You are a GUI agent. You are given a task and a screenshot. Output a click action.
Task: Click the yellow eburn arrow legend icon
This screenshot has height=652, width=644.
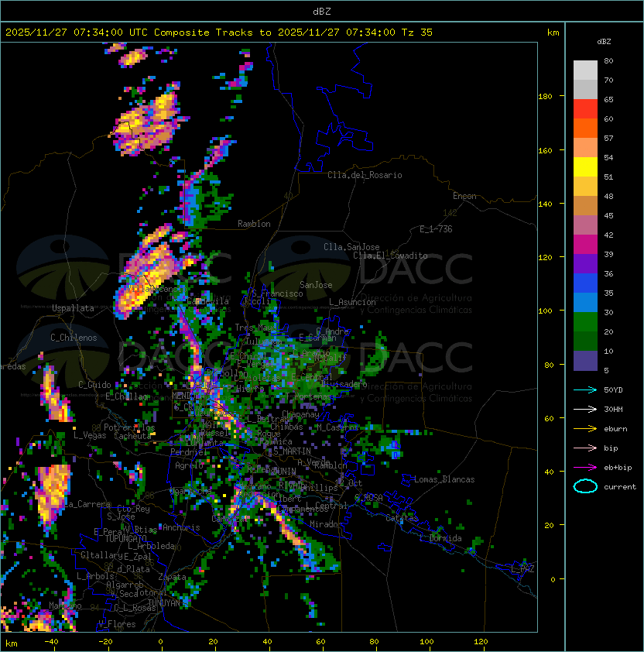(x=585, y=429)
